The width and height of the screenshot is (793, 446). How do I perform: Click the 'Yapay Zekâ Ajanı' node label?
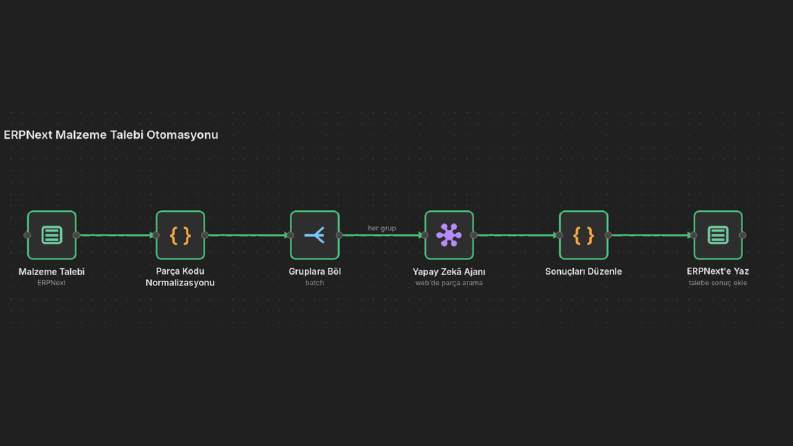coord(449,272)
